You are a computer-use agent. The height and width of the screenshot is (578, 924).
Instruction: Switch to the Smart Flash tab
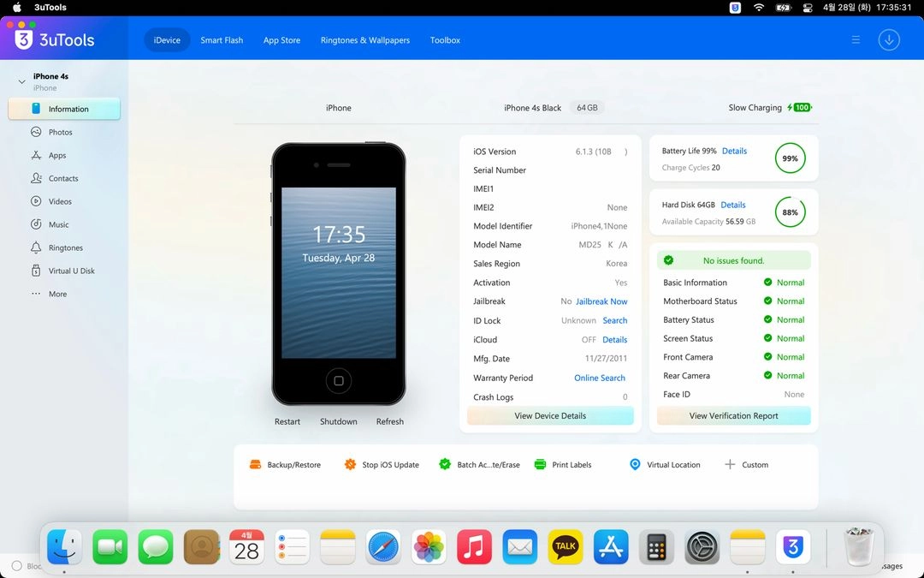pos(222,40)
